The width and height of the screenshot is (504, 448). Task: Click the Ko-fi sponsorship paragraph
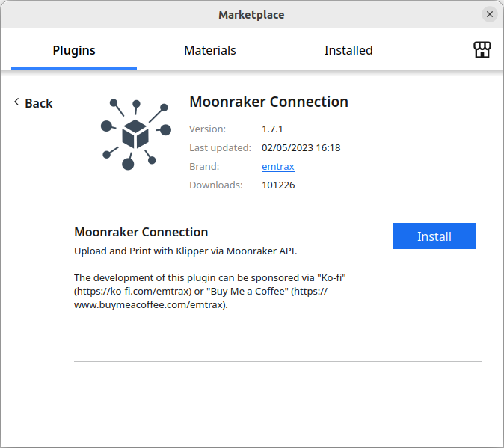point(210,291)
